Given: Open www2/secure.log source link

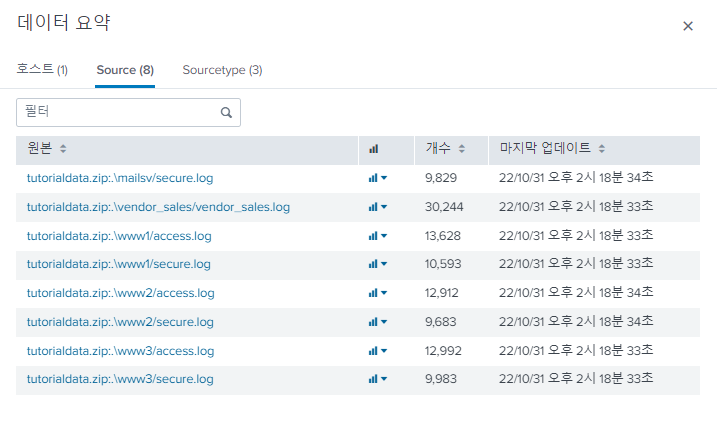Looking at the screenshot, I should (120, 322).
